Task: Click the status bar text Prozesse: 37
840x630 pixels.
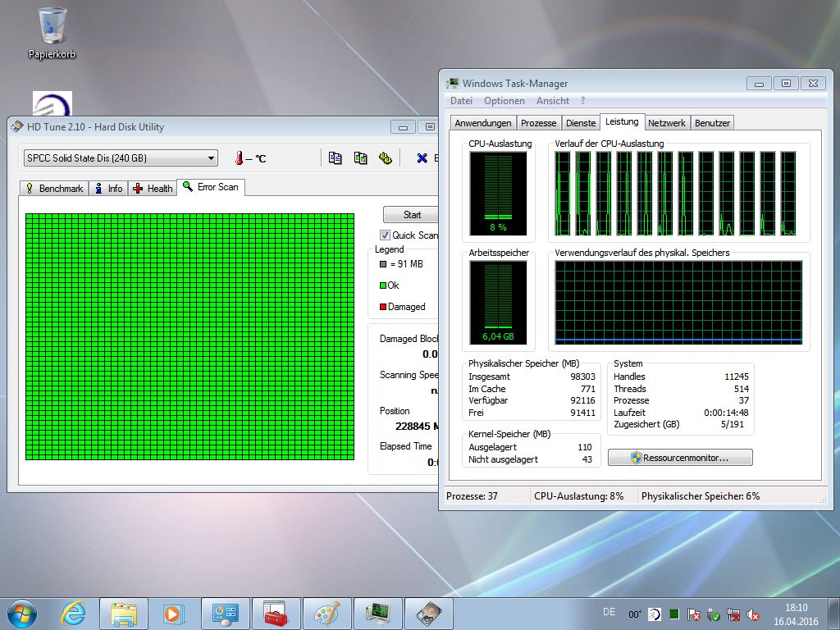Action: pos(472,496)
